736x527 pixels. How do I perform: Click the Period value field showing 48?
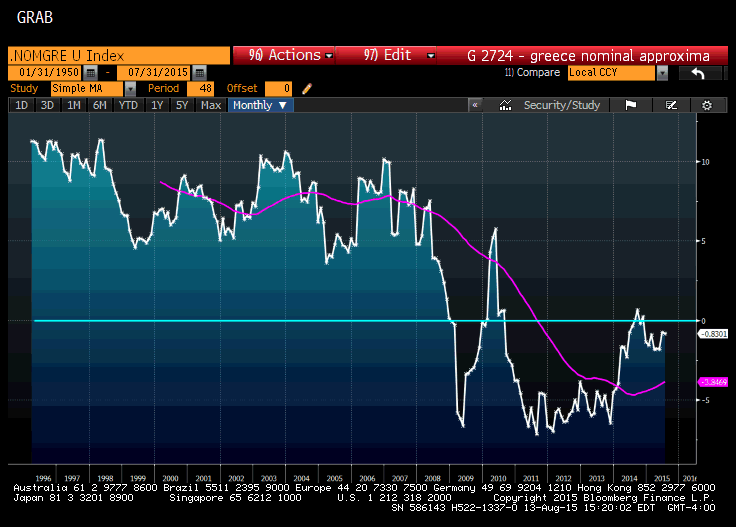pyautogui.click(x=205, y=89)
